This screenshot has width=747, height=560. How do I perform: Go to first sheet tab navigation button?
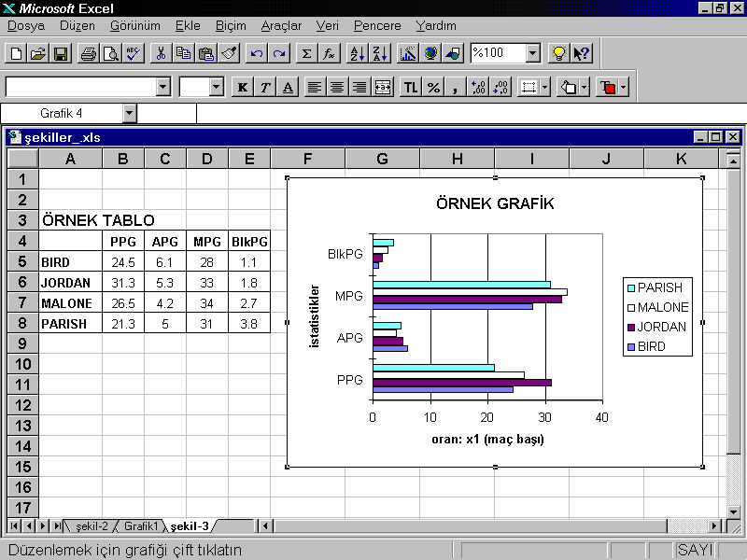click(x=14, y=526)
